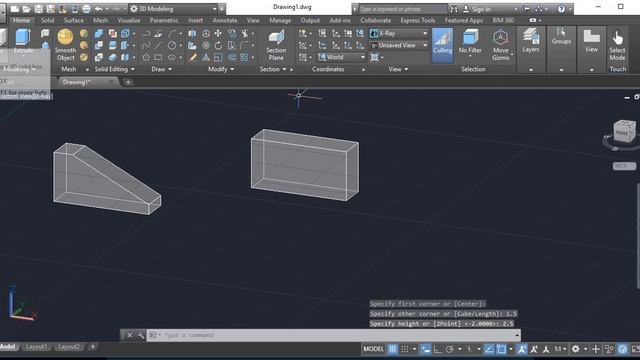Open the 3D Modeling workspace dropdown
This screenshot has width=640, height=360.
173,9
